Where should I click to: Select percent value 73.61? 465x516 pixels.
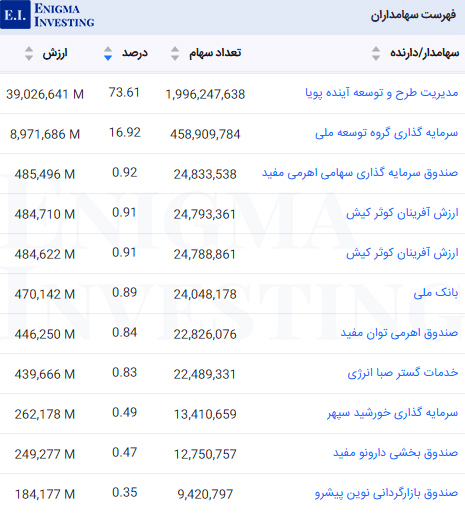(124, 93)
